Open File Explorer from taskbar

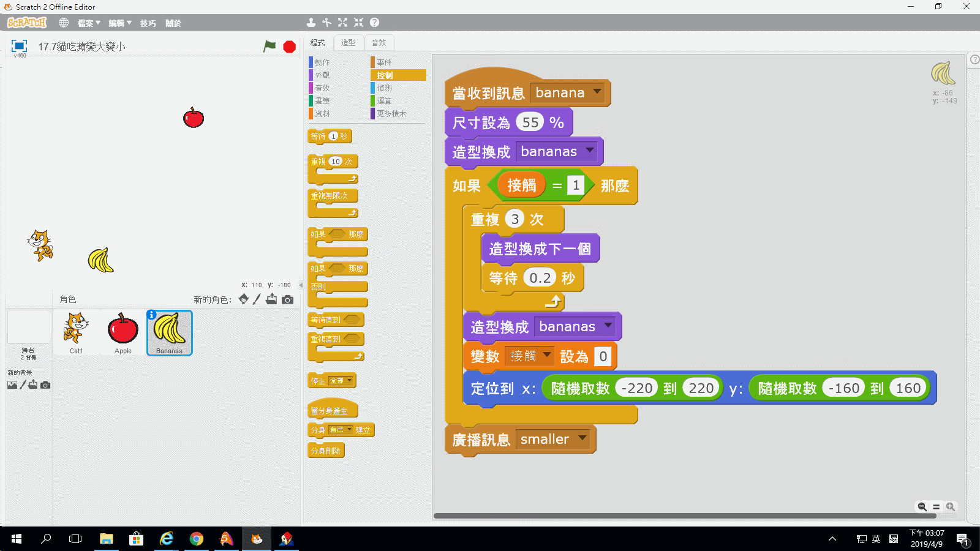[107, 539]
